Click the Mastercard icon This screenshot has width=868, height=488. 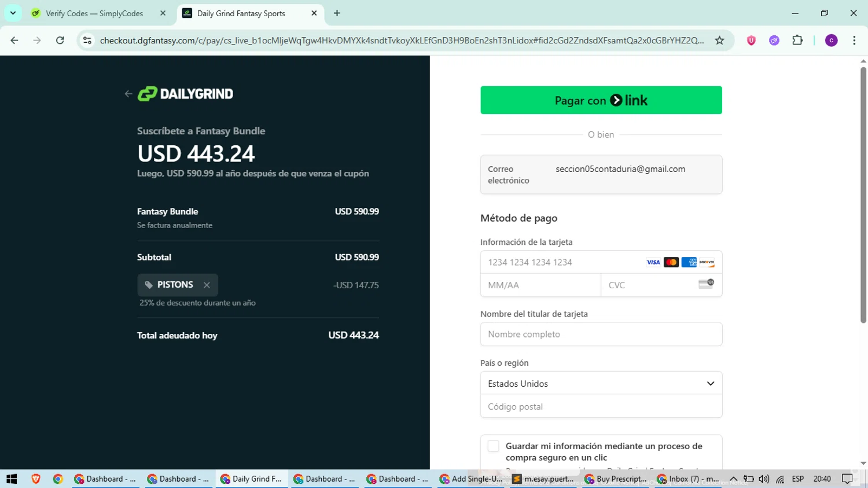pyautogui.click(x=671, y=262)
